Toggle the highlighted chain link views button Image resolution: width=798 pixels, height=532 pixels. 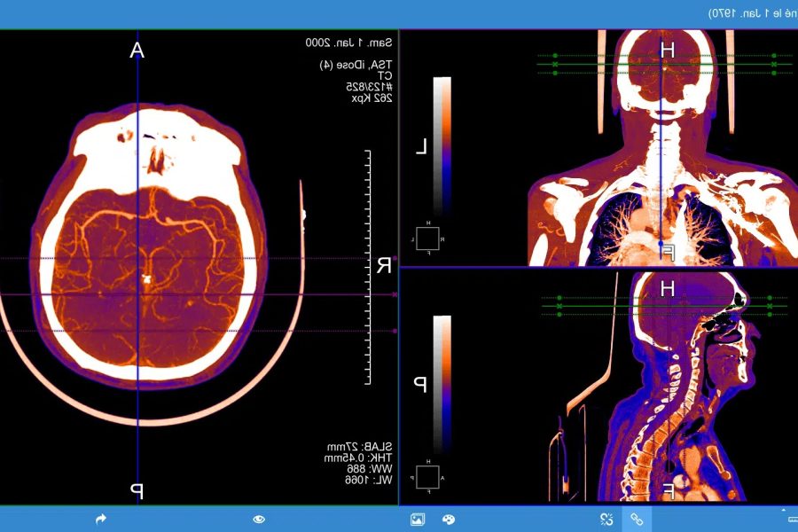point(637,519)
